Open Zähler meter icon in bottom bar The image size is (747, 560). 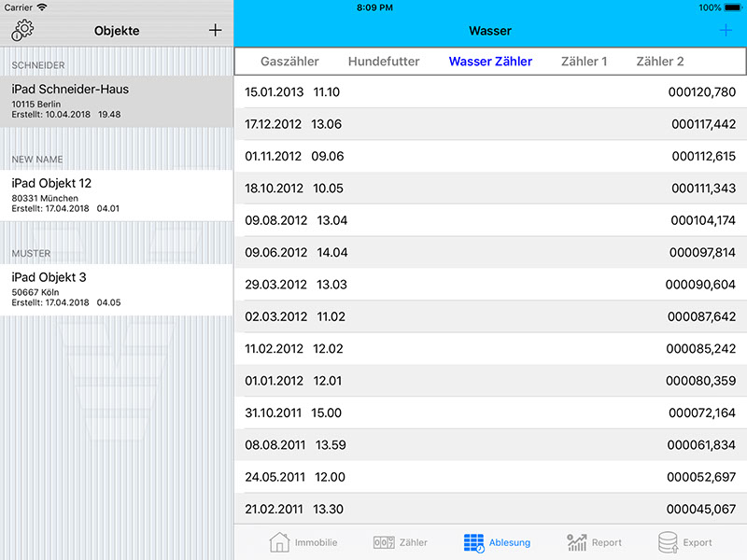coord(383,542)
